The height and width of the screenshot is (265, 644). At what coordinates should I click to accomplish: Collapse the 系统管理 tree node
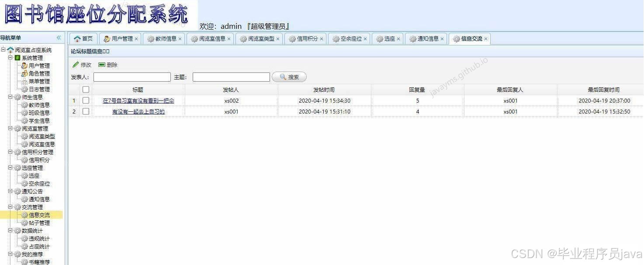[10, 58]
